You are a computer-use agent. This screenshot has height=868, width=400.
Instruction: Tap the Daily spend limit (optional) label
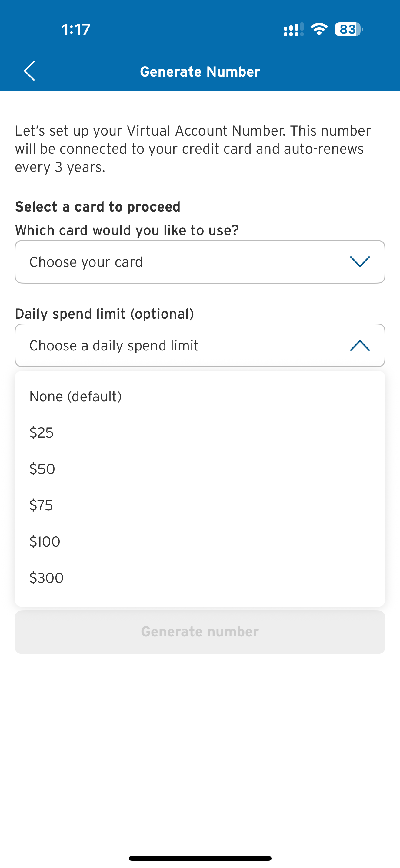[x=105, y=314]
